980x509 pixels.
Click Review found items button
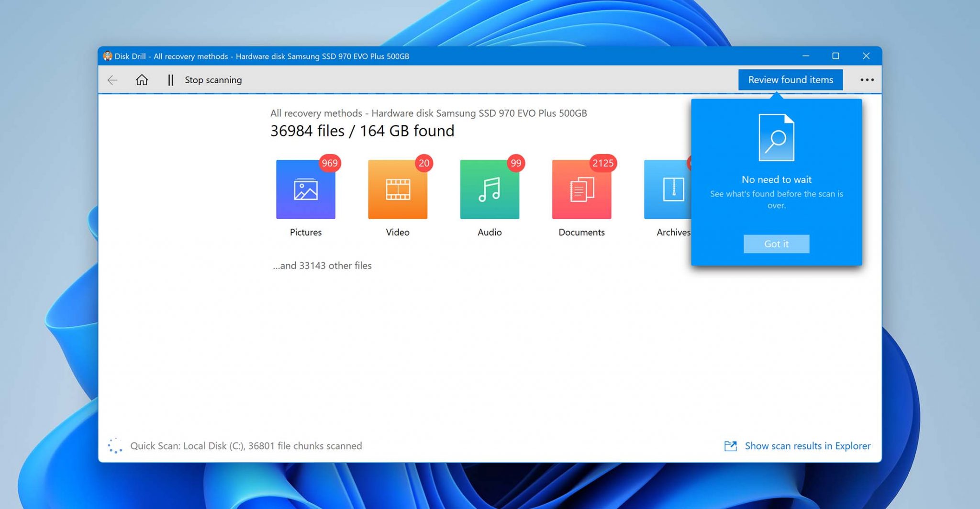click(790, 80)
